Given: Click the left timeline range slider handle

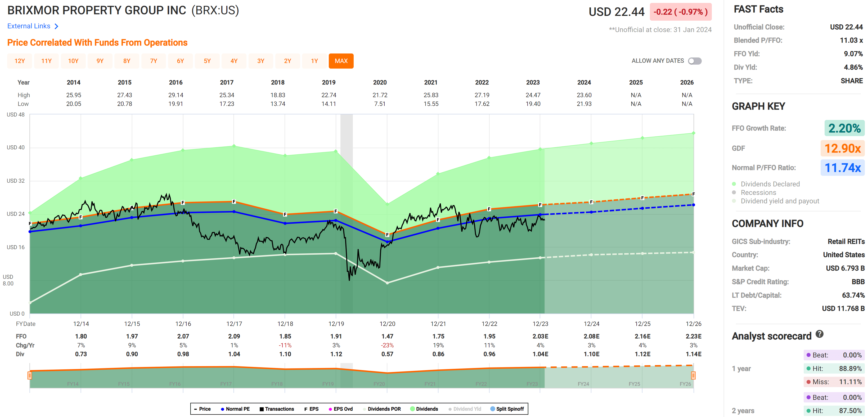Looking at the screenshot, I should pyautogui.click(x=30, y=375).
